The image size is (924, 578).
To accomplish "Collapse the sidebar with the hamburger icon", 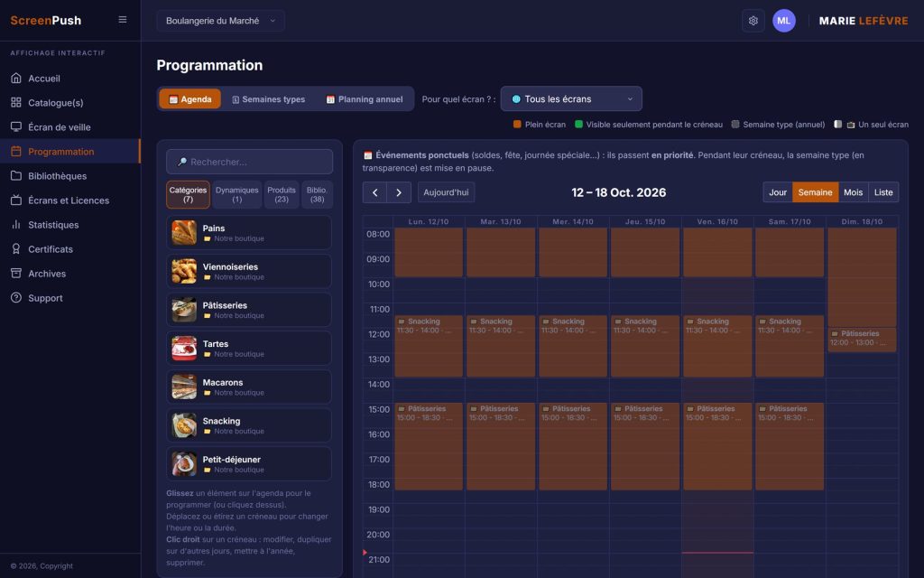I will click(123, 20).
